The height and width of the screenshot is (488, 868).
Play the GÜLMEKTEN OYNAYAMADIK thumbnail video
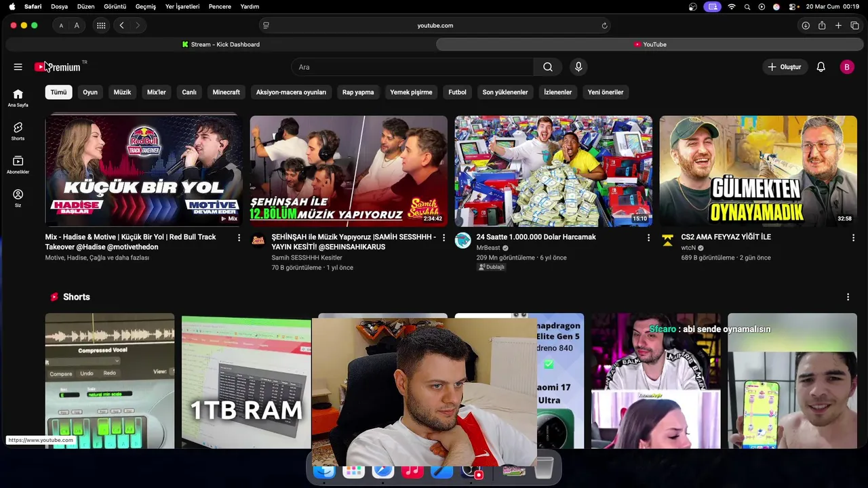click(x=758, y=171)
